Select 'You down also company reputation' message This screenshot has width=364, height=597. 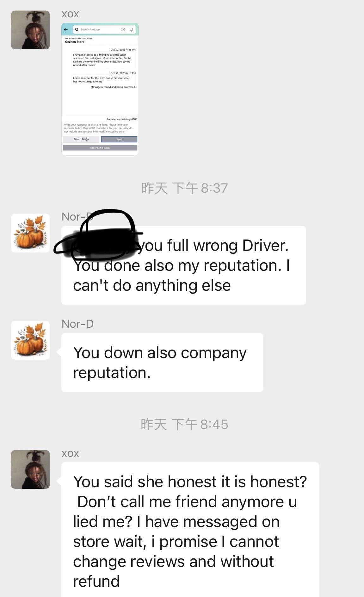click(x=162, y=363)
